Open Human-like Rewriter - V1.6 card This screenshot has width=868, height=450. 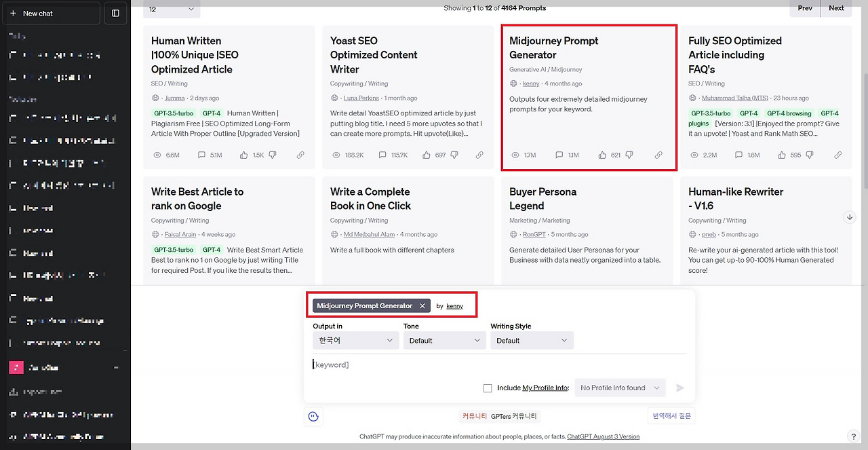(736, 199)
